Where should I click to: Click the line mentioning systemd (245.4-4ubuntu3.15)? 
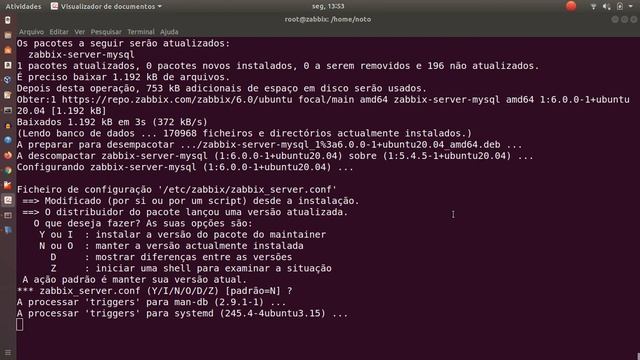(182, 313)
